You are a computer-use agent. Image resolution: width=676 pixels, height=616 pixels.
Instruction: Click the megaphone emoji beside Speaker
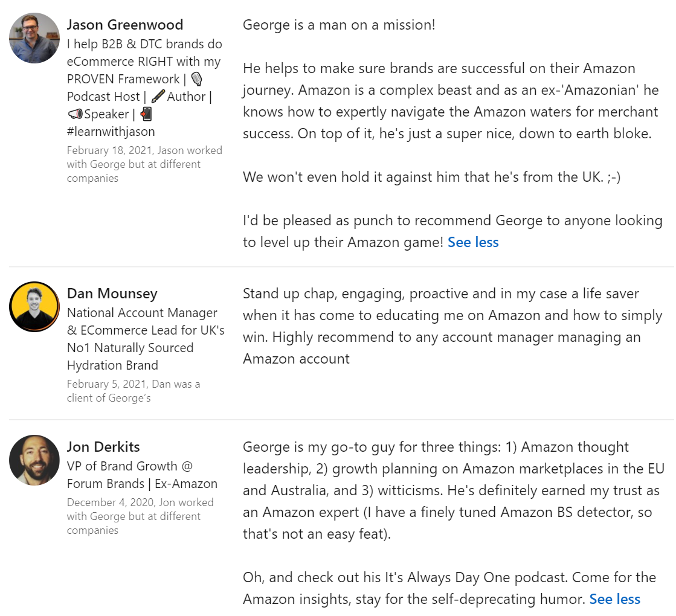tap(75, 114)
